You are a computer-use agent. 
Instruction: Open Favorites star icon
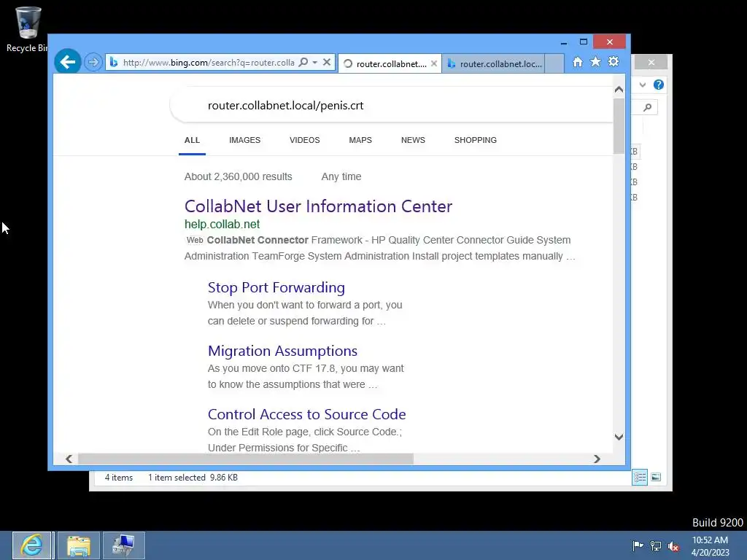pos(595,62)
